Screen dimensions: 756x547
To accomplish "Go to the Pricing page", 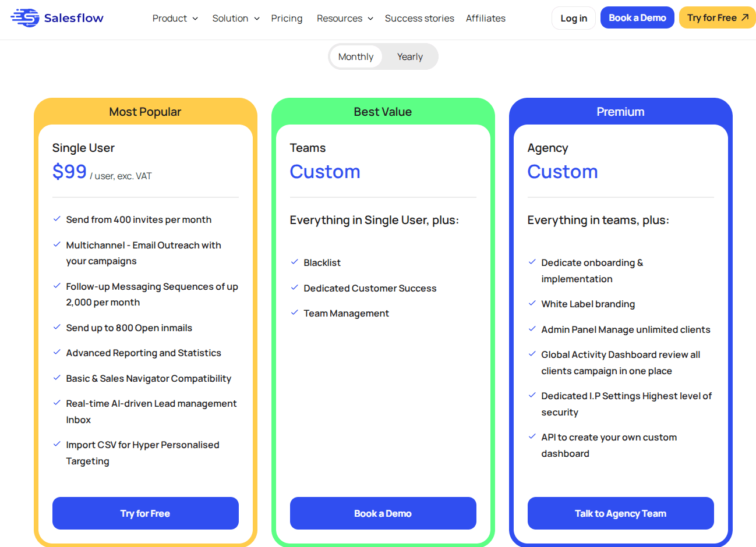I will tap(287, 19).
